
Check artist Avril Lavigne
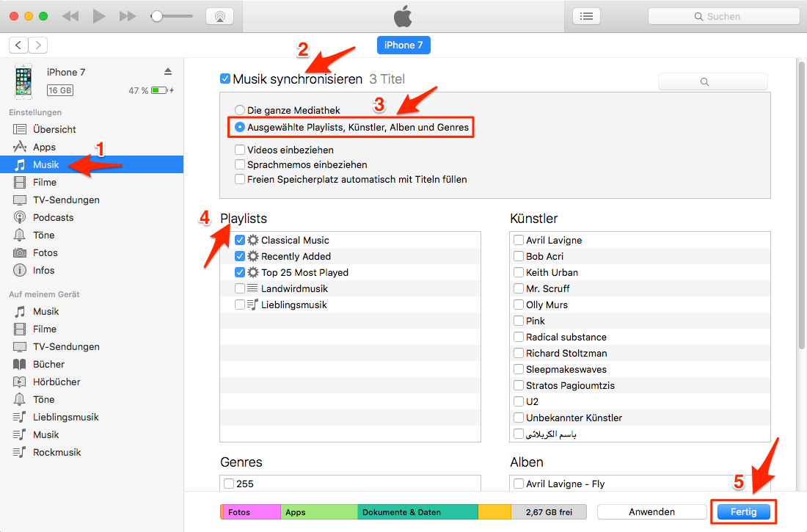coord(518,240)
